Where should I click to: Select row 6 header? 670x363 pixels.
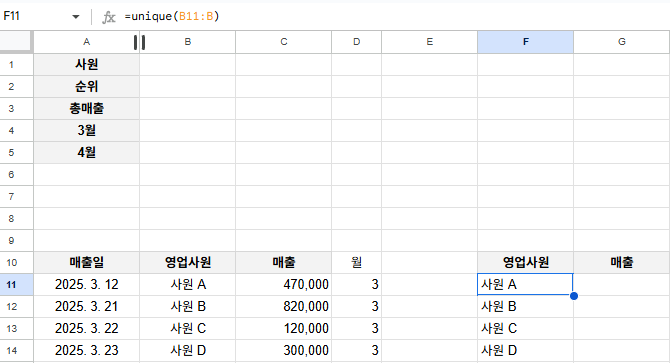pos(16,175)
